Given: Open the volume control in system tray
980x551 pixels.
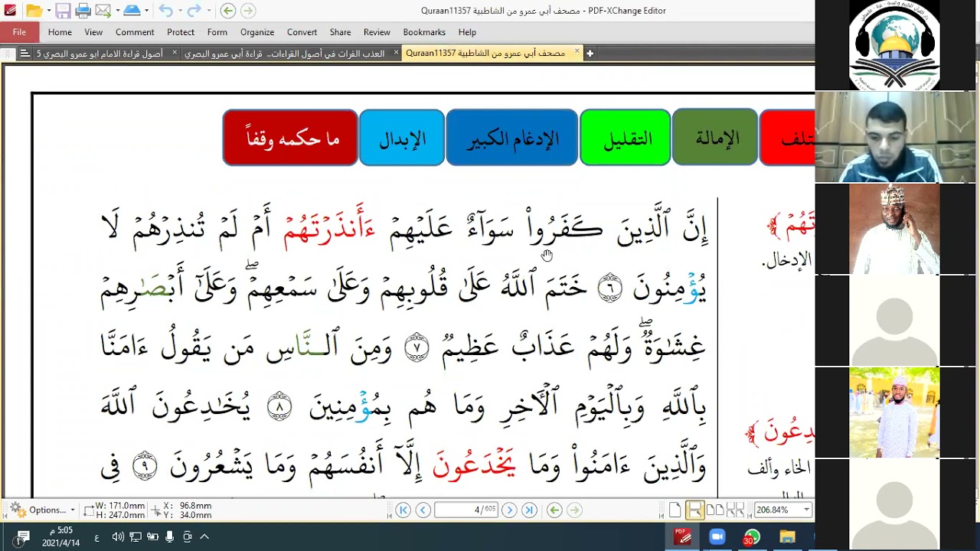Looking at the screenshot, I should [118, 537].
